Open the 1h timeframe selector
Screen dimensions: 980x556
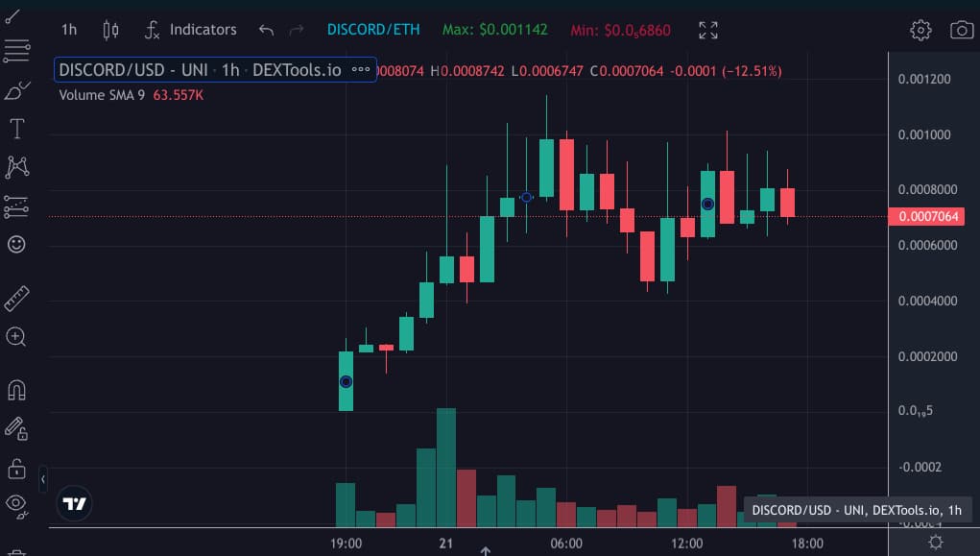tap(69, 30)
